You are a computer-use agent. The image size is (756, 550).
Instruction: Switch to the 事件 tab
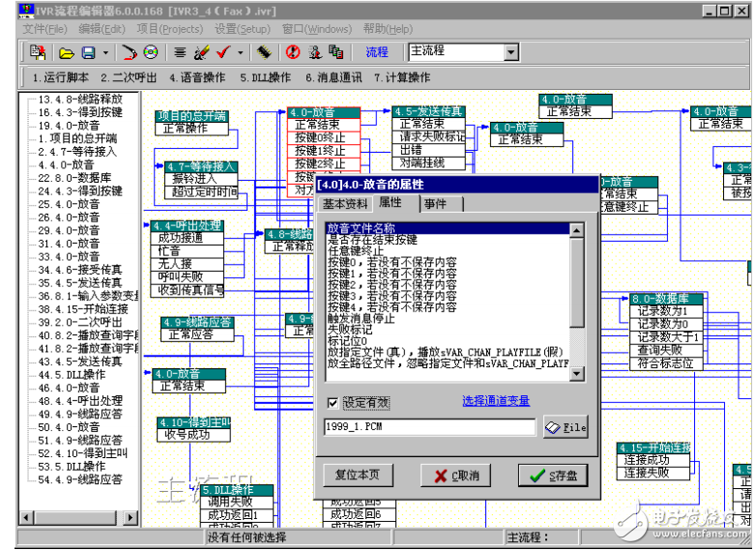tap(435, 204)
